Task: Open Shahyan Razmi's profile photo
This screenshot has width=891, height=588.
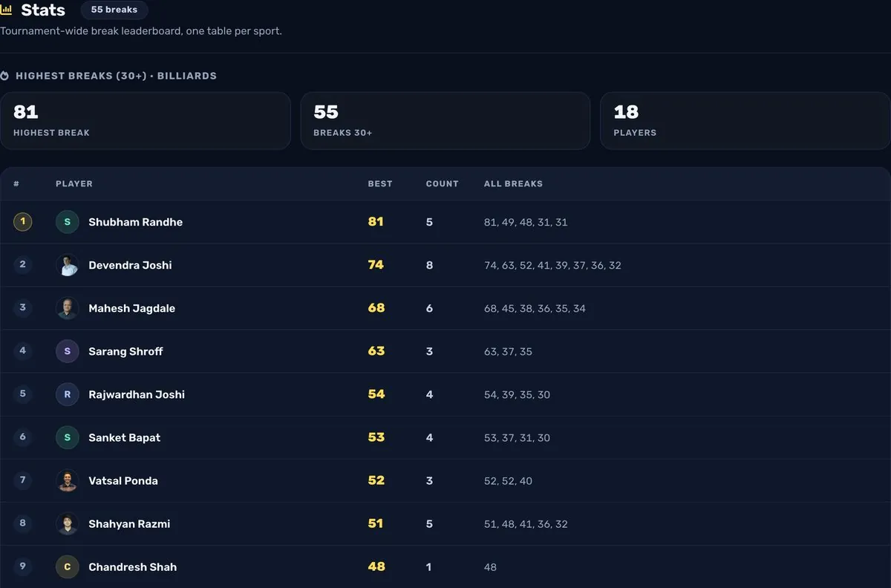Action: [68, 523]
